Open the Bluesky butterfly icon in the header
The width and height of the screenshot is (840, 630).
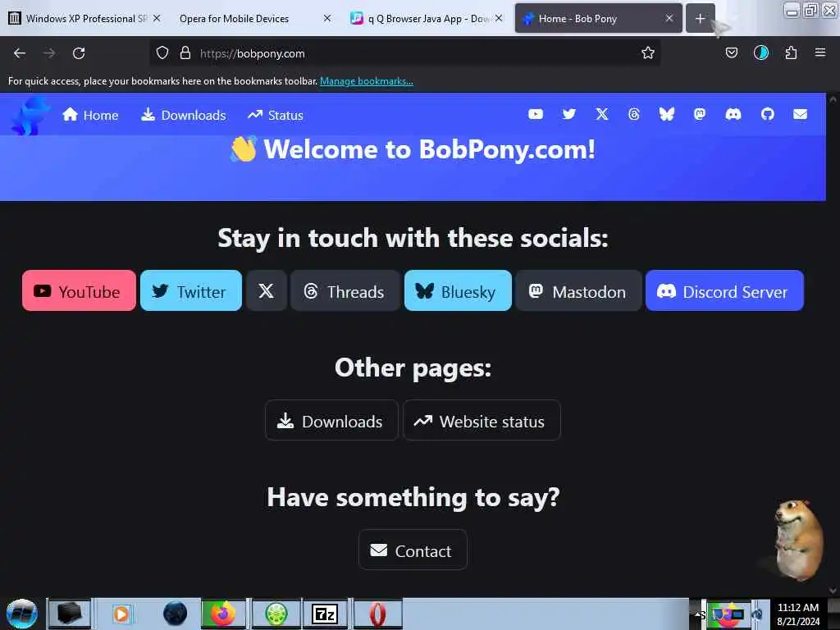(666, 114)
